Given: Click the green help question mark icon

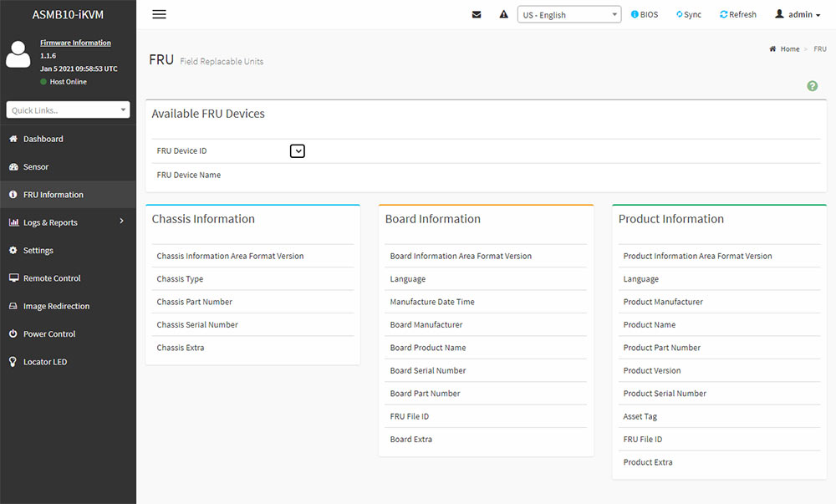Looking at the screenshot, I should (x=812, y=86).
